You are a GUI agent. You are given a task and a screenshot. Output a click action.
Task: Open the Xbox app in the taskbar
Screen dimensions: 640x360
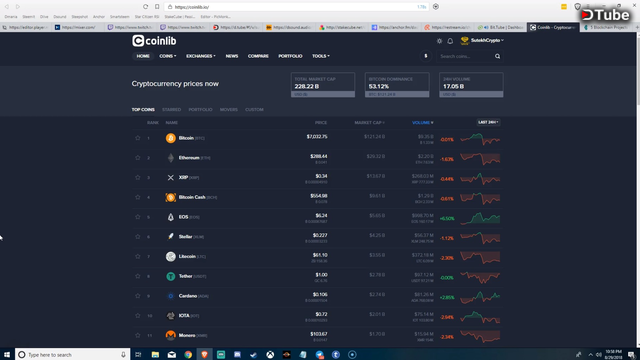270,354
